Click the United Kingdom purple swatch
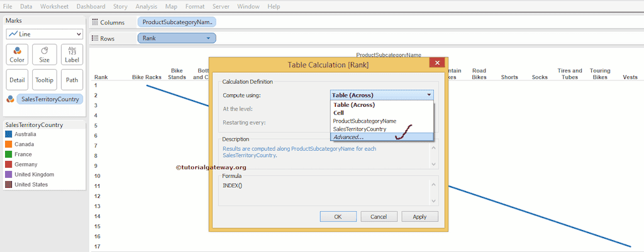 [x=8, y=175]
